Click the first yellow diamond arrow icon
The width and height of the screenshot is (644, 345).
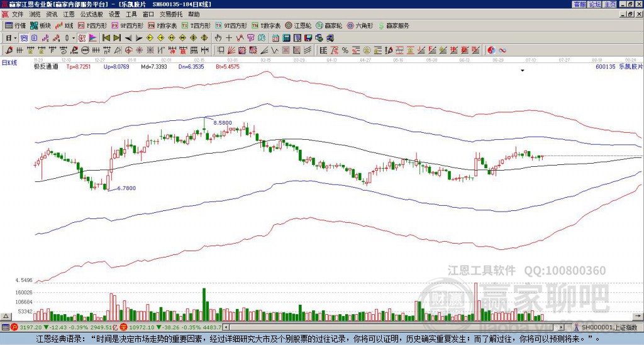click(150, 38)
